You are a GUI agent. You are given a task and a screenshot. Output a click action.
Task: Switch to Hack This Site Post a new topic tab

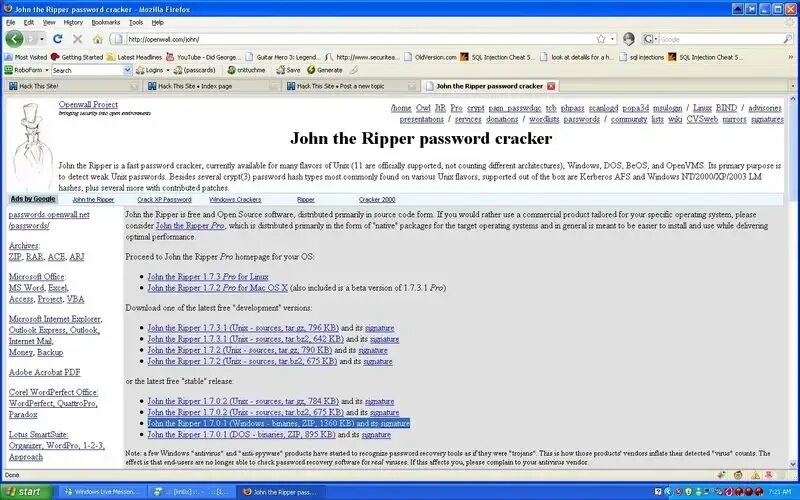point(351,86)
